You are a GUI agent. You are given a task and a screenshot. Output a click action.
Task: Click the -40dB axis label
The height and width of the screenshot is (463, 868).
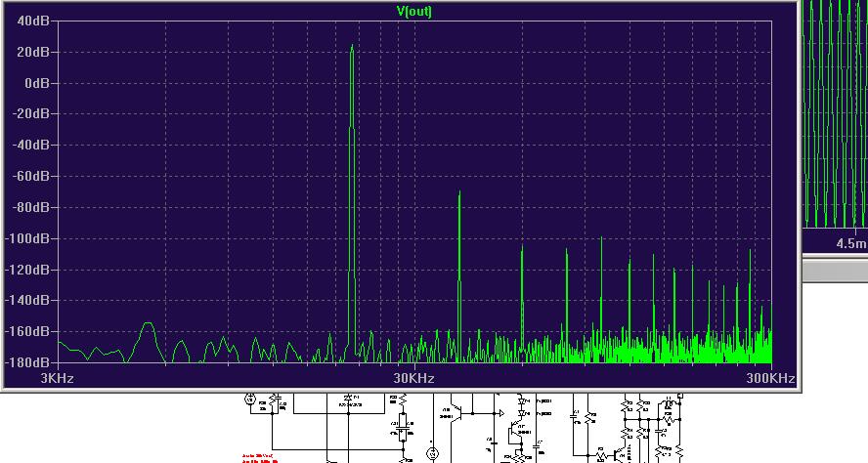30,145
